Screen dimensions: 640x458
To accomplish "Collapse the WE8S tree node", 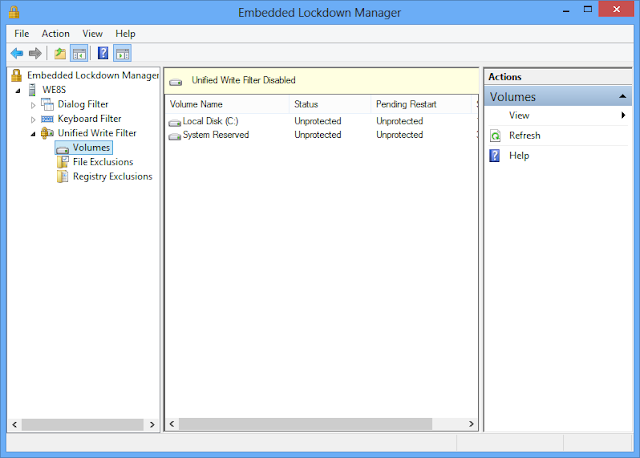I will (x=18, y=91).
